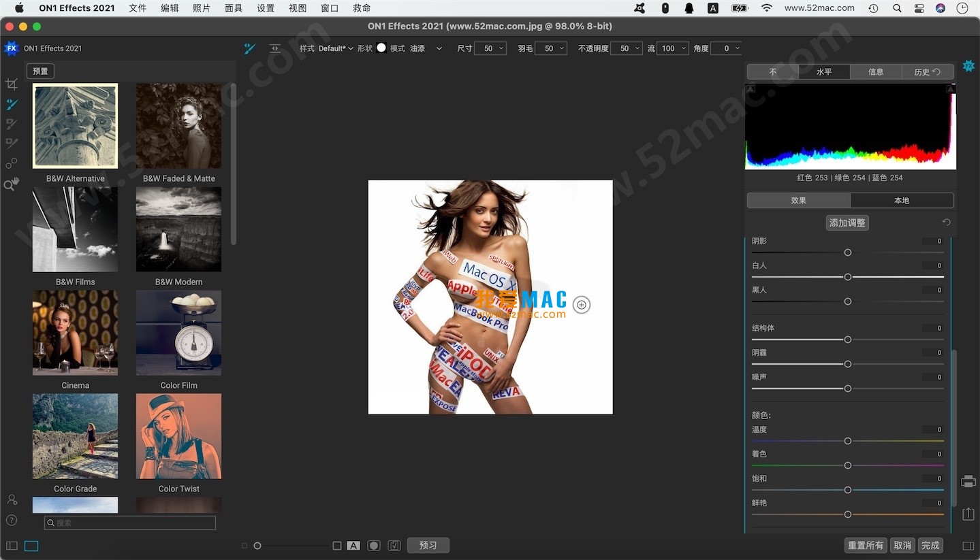Open the 文件 (File) menu
Viewport: 980px width, 560px height.
[x=138, y=8]
